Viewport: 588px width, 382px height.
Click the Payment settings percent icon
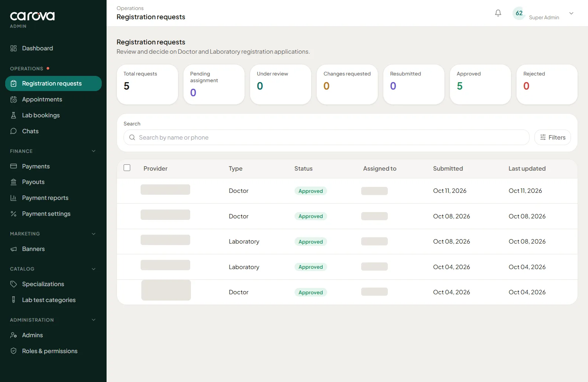[14, 214]
